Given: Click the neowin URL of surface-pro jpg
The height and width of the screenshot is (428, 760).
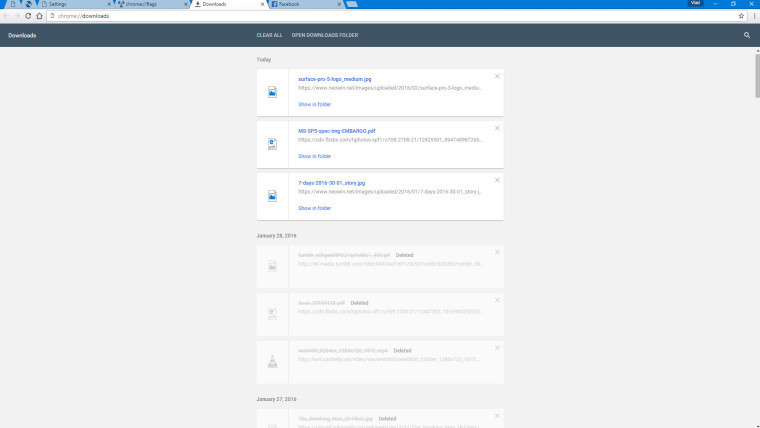Looking at the screenshot, I should point(390,88).
